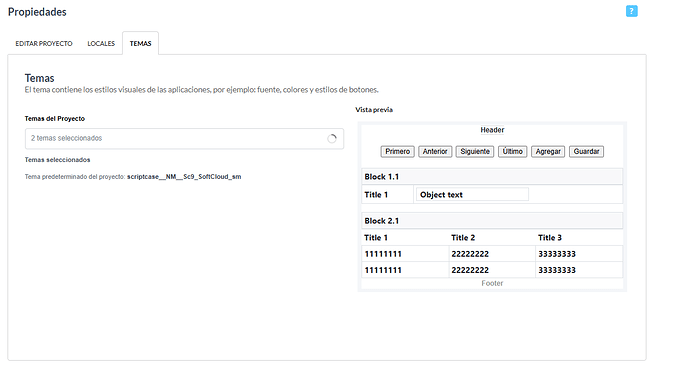Click the Title 2 column header
This screenshot has height=374, width=690.
click(x=463, y=238)
